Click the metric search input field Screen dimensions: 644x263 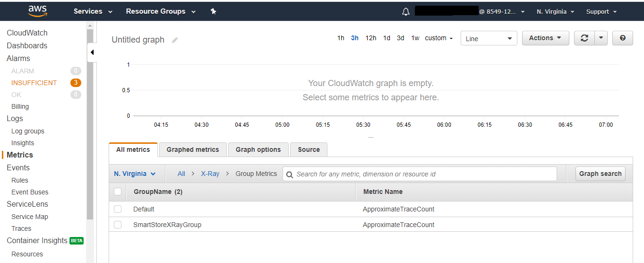click(420, 174)
